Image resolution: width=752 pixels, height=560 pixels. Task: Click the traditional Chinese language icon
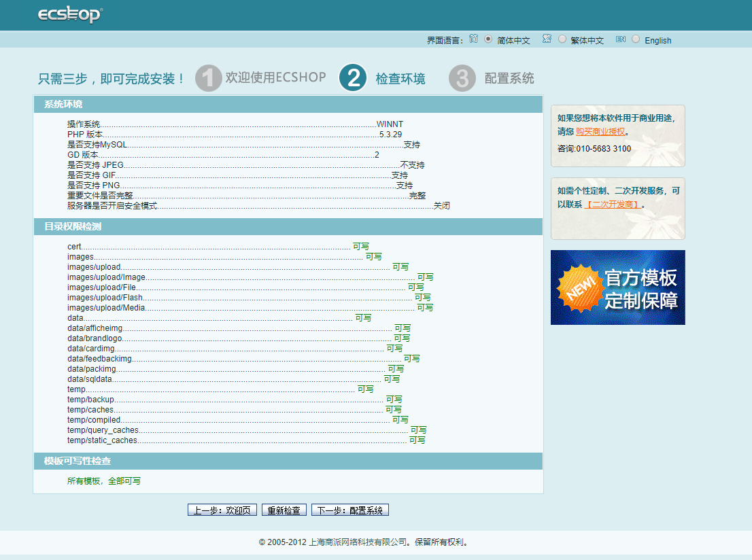point(547,39)
